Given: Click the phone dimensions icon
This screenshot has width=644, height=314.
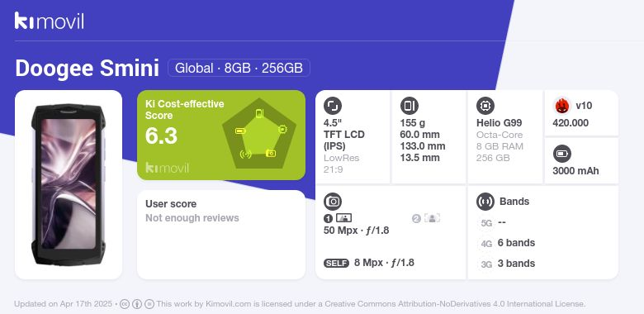Looking at the screenshot, I should 409,106.
